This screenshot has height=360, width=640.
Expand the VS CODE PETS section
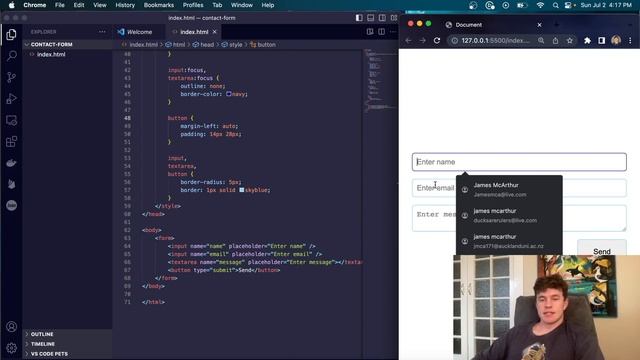pyautogui.click(x=49, y=353)
